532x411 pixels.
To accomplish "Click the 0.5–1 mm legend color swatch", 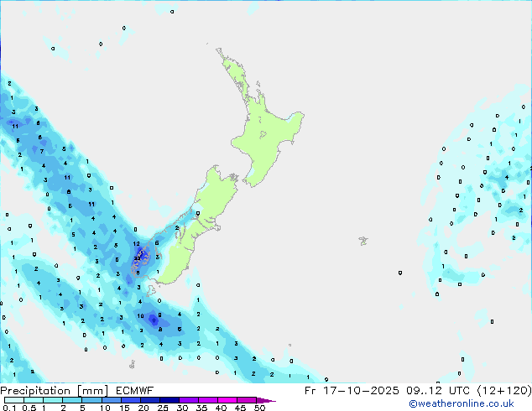I will pos(34,400).
